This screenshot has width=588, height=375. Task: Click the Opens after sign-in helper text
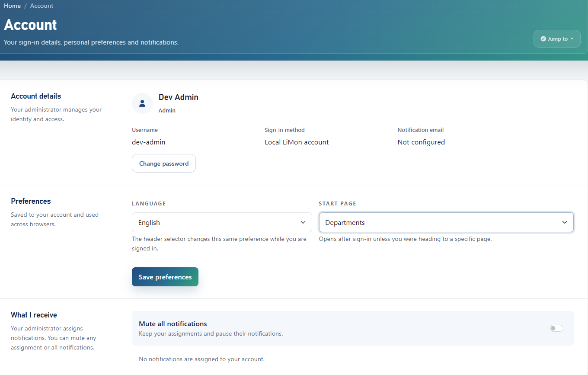click(x=405, y=239)
